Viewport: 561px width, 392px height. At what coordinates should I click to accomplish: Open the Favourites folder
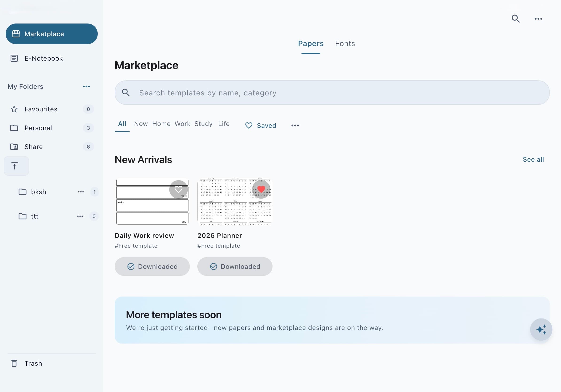tap(51, 109)
